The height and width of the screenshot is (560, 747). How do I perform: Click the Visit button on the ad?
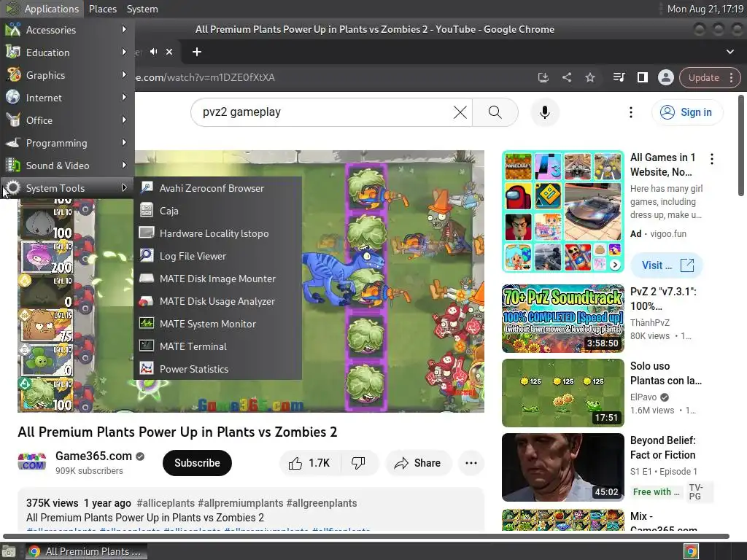(x=667, y=265)
